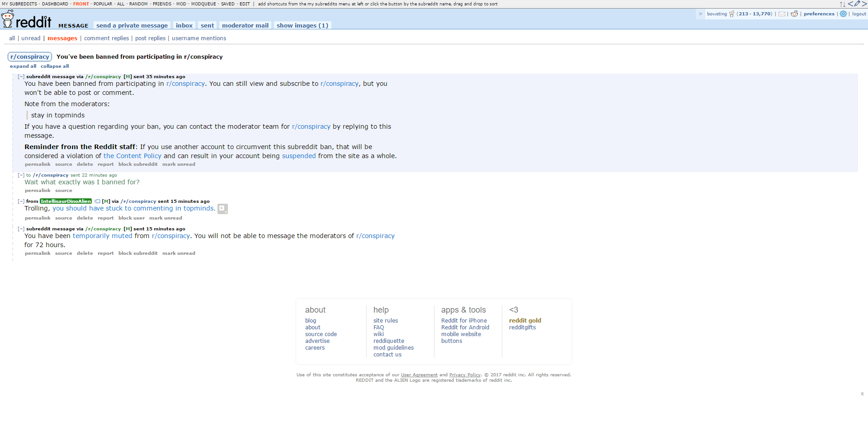
Task: Go to POPULAR in top bar
Action: [x=103, y=4]
